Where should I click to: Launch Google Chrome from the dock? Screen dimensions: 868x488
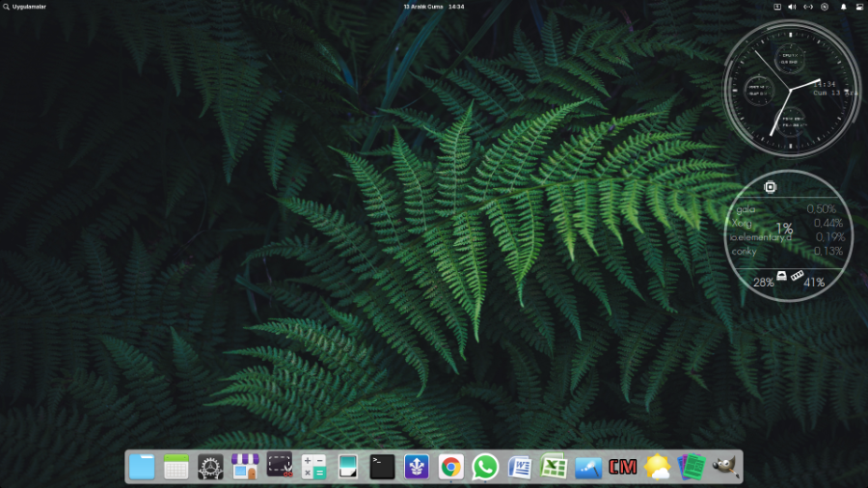[x=450, y=467]
